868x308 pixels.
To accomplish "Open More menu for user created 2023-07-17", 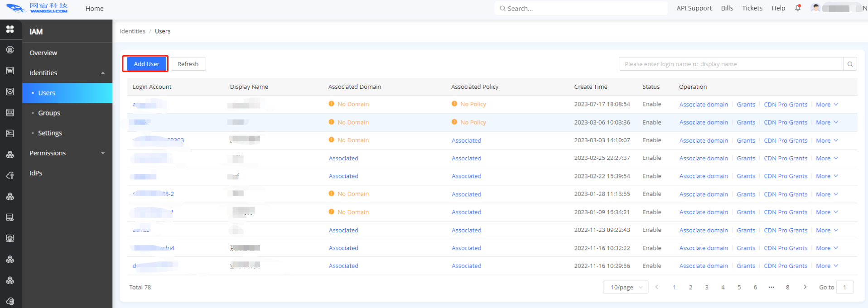I will click(x=827, y=105).
